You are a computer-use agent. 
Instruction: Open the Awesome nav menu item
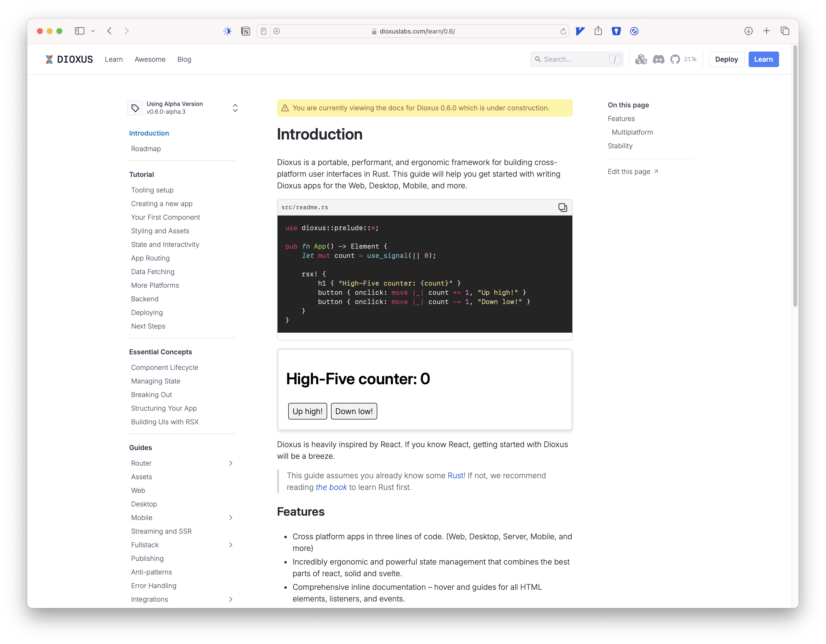pyautogui.click(x=150, y=59)
